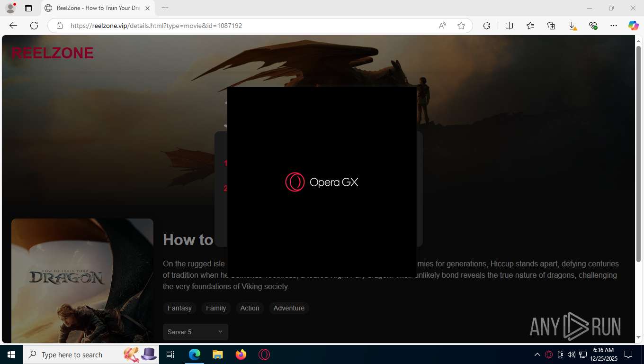Image resolution: width=644 pixels, height=364 pixels.
Task: Launch Copilot sidebar
Action: coord(634,26)
